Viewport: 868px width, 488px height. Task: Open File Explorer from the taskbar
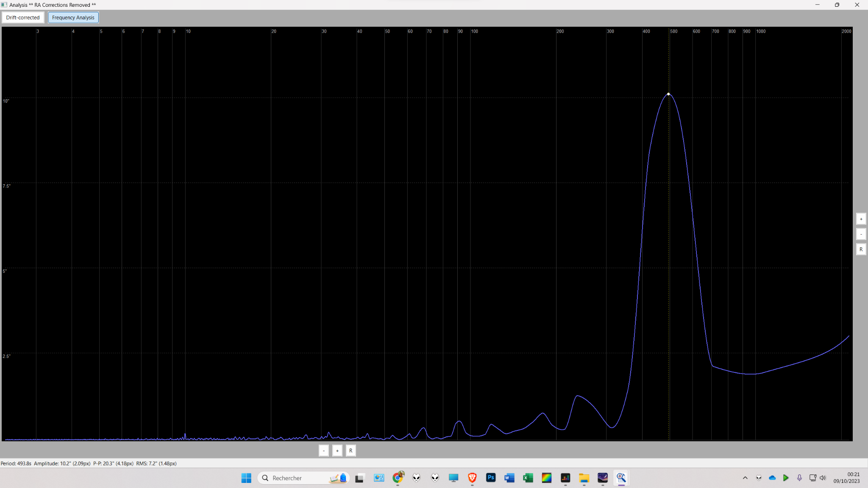584,478
